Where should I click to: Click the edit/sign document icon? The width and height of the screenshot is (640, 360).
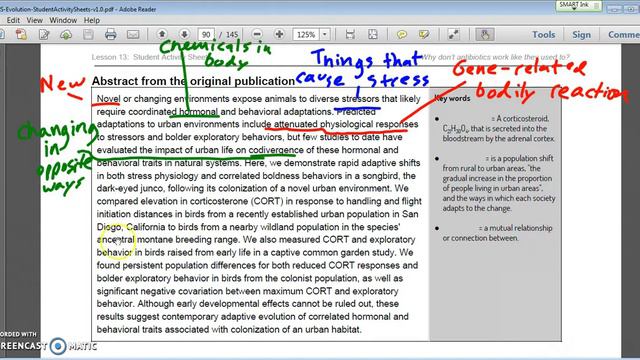click(x=44, y=35)
